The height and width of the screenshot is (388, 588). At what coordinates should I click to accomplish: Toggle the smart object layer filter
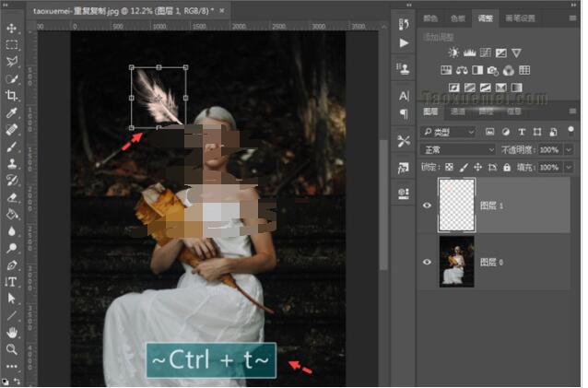click(x=553, y=132)
